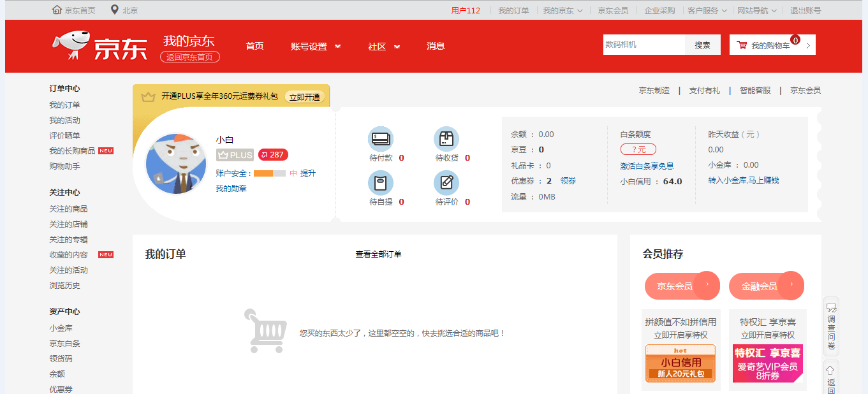Open the 特权汇 享京喜 promo image
Screen dimensions: 868x394
(x=768, y=363)
